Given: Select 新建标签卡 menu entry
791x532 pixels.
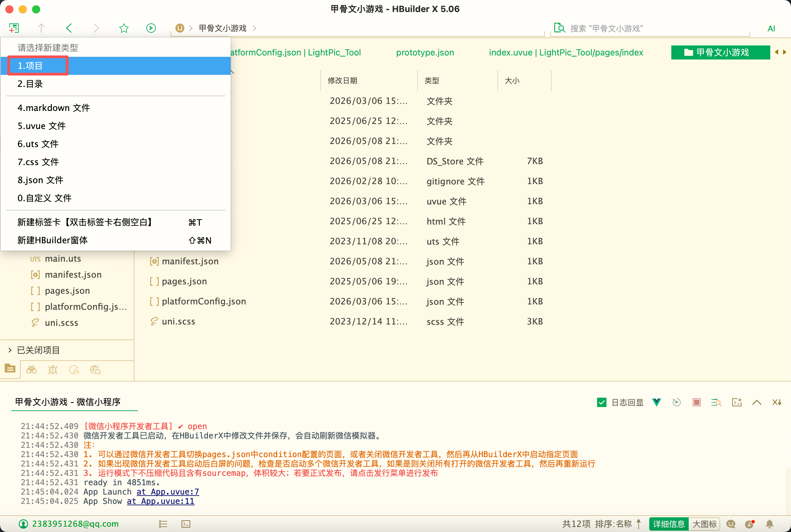Looking at the screenshot, I should click(116, 222).
